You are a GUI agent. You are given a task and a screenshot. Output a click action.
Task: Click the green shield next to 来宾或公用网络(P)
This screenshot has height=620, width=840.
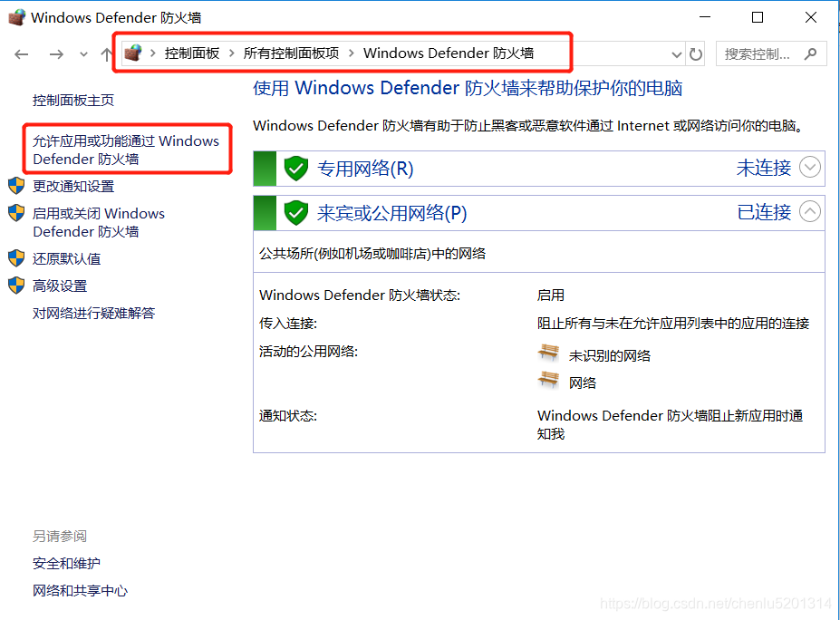tap(296, 213)
